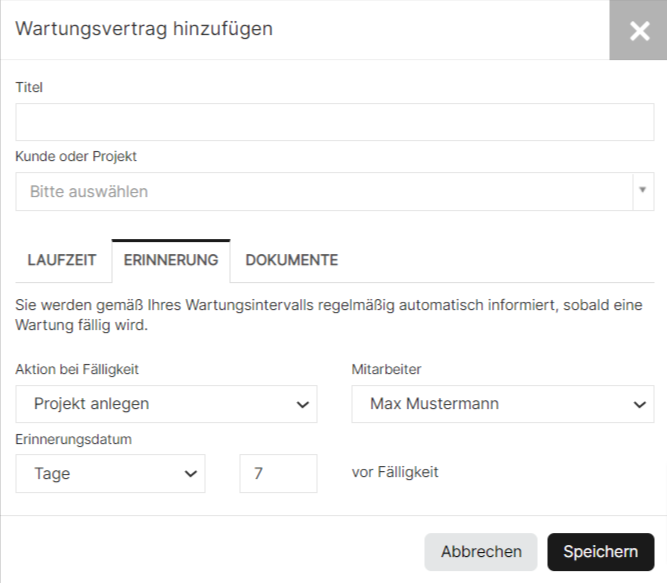
Task: Switch to the LAUFZEIT tab
Action: click(x=62, y=260)
